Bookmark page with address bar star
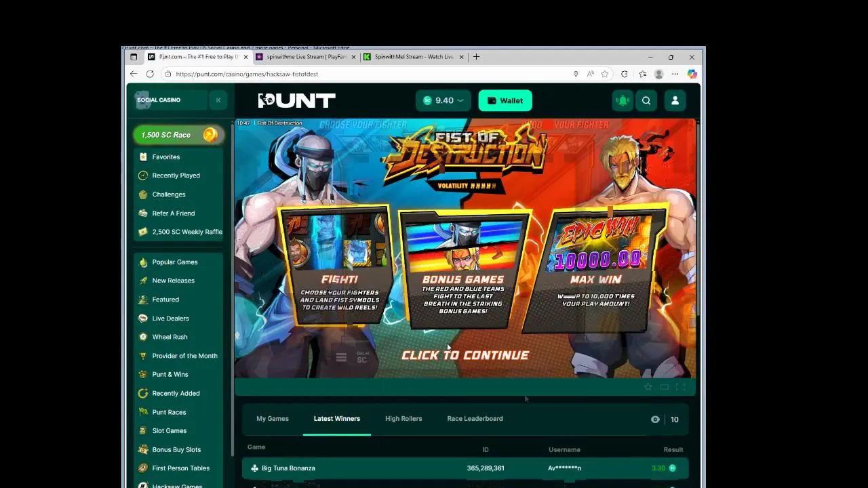 pyautogui.click(x=605, y=74)
